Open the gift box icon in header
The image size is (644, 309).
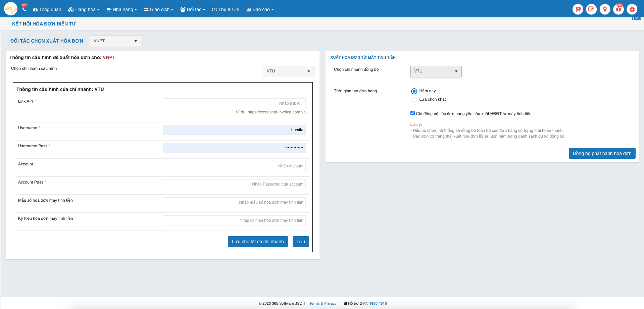[x=618, y=9]
